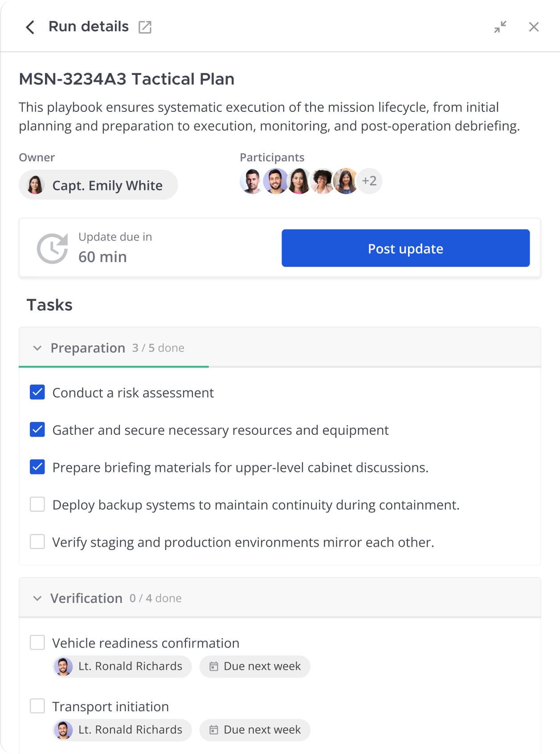
Task: Uncheck Conduct a risk assessment
Action: tap(37, 392)
